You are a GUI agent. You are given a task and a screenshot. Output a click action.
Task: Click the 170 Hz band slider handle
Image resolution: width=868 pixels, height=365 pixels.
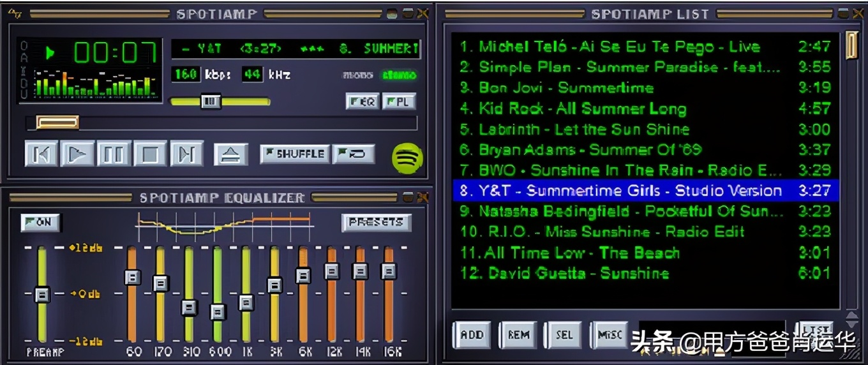[161, 283]
